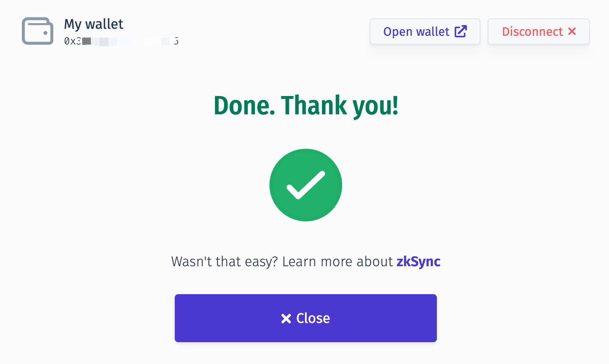Viewport: 609px width, 364px height.
Task: Click the external-link icon beside Open wallet
Action: coord(460,31)
